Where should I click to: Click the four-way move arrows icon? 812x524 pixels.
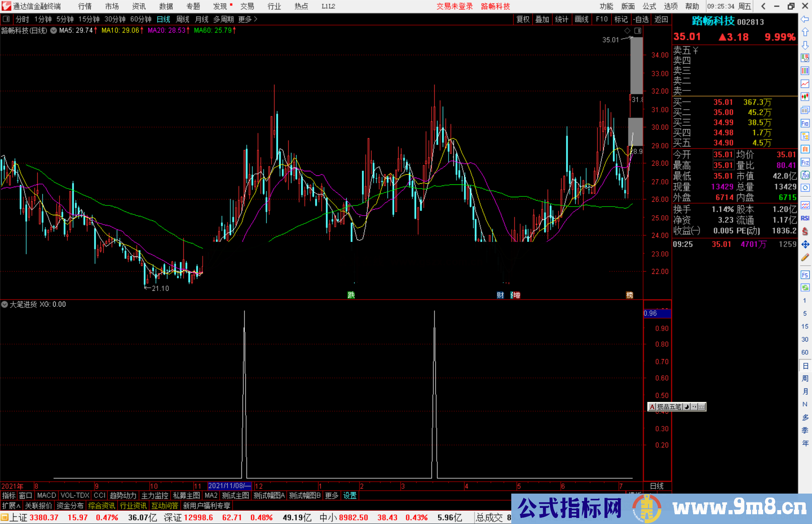(x=805, y=245)
